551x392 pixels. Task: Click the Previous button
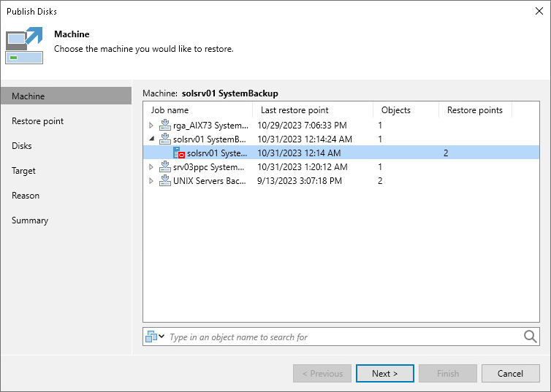[x=322, y=374]
